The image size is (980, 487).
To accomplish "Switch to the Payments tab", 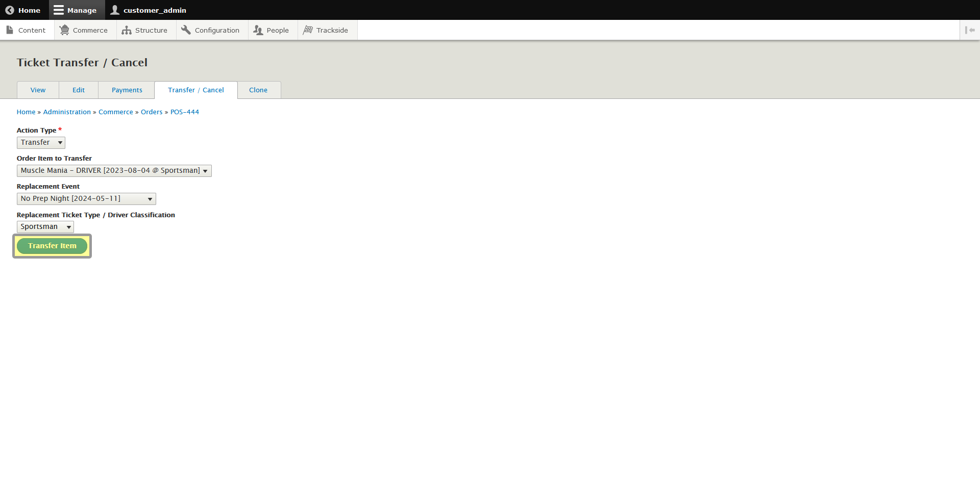I will tap(127, 90).
